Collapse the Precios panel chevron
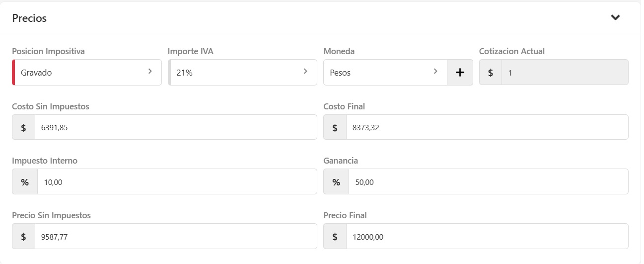The height and width of the screenshot is (264, 644). click(x=615, y=18)
